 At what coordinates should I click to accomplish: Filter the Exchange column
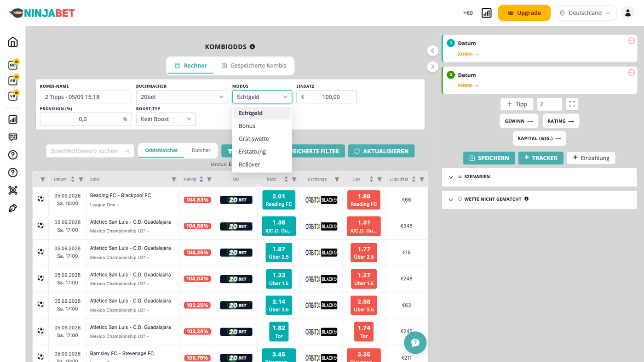tap(337, 179)
